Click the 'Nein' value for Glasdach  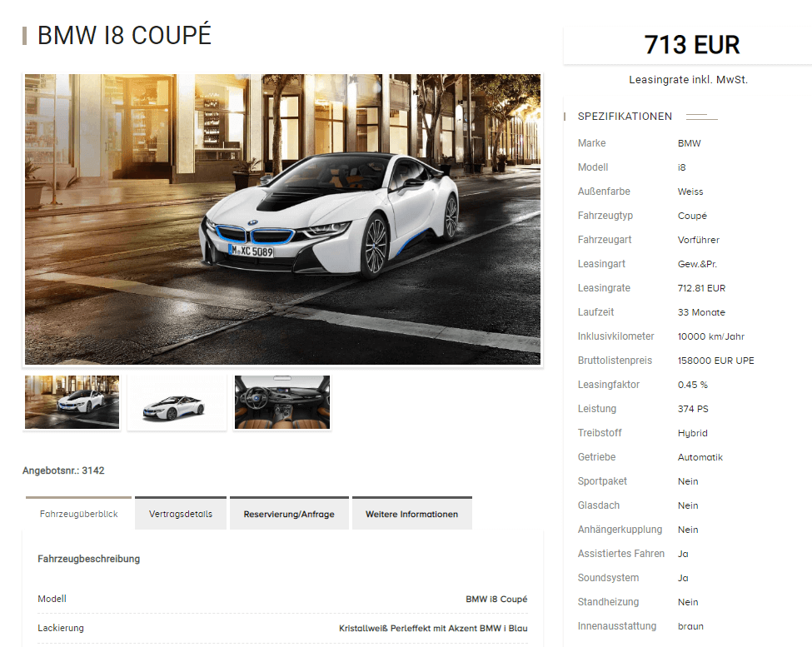[688, 505]
